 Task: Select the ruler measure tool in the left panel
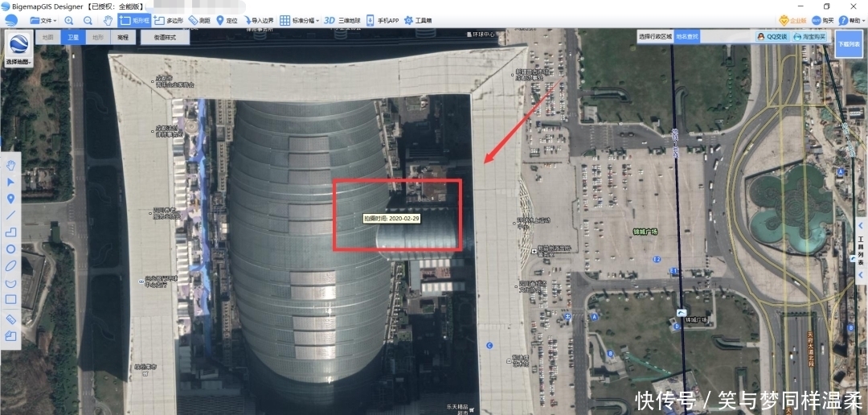tap(10, 319)
